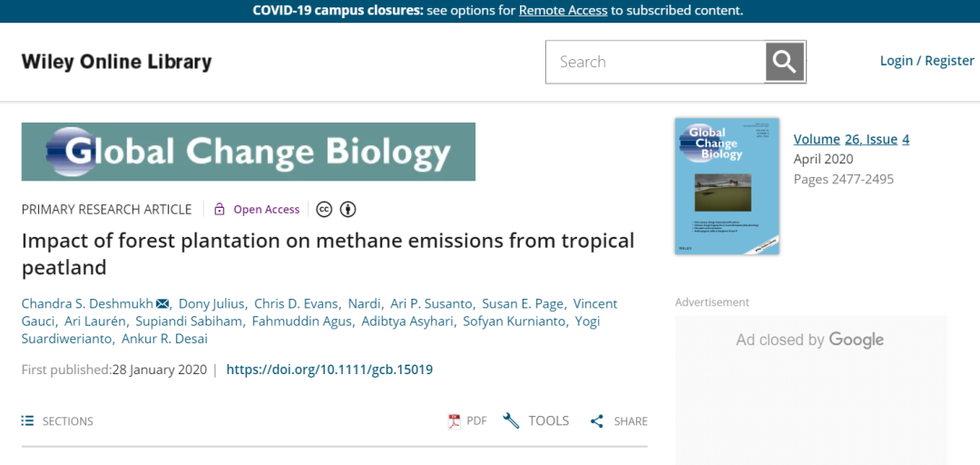Screen dimensions: 980x465
Task: Click the attribution person icon
Action: (x=348, y=210)
